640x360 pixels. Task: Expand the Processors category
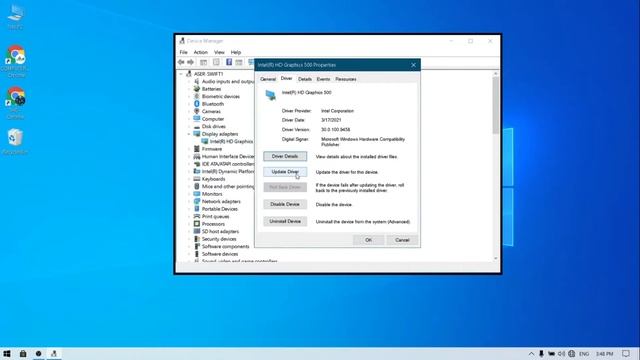click(x=189, y=224)
